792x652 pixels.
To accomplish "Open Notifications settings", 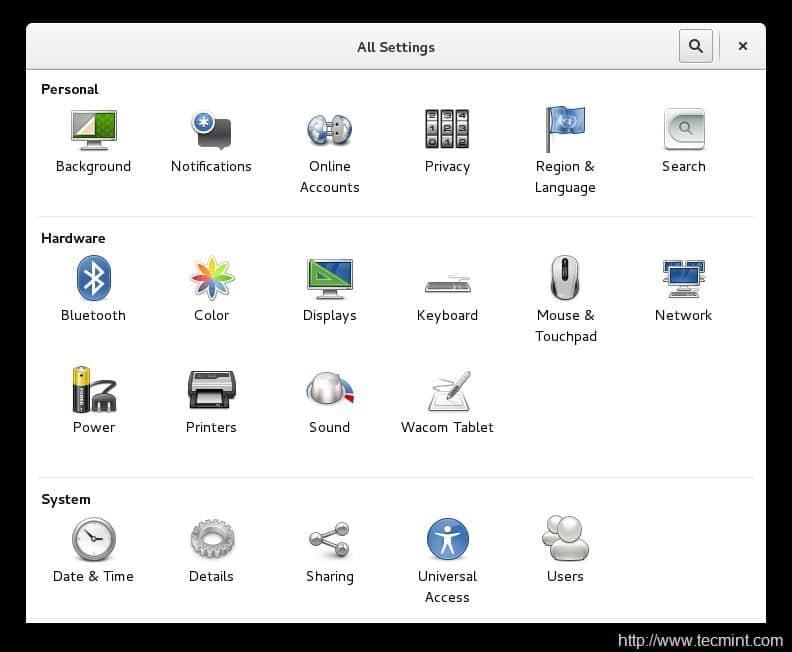I will (211, 131).
